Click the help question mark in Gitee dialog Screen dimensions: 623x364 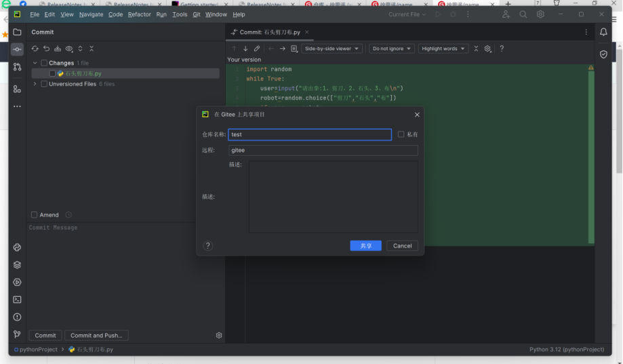coord(208,246)
